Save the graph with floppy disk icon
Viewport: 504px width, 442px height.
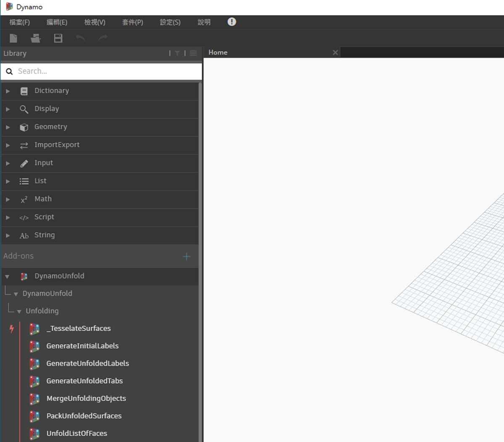[58, 38]
